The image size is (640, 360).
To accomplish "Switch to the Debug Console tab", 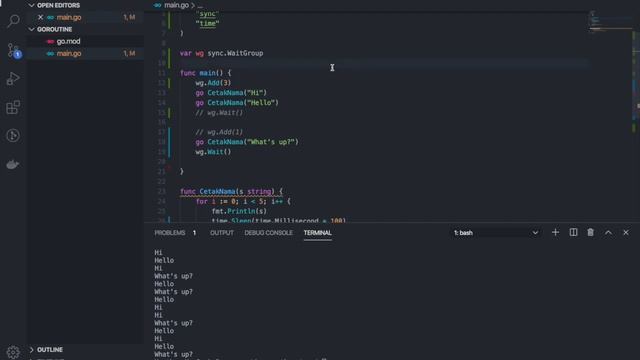I will tap(269, 233).
